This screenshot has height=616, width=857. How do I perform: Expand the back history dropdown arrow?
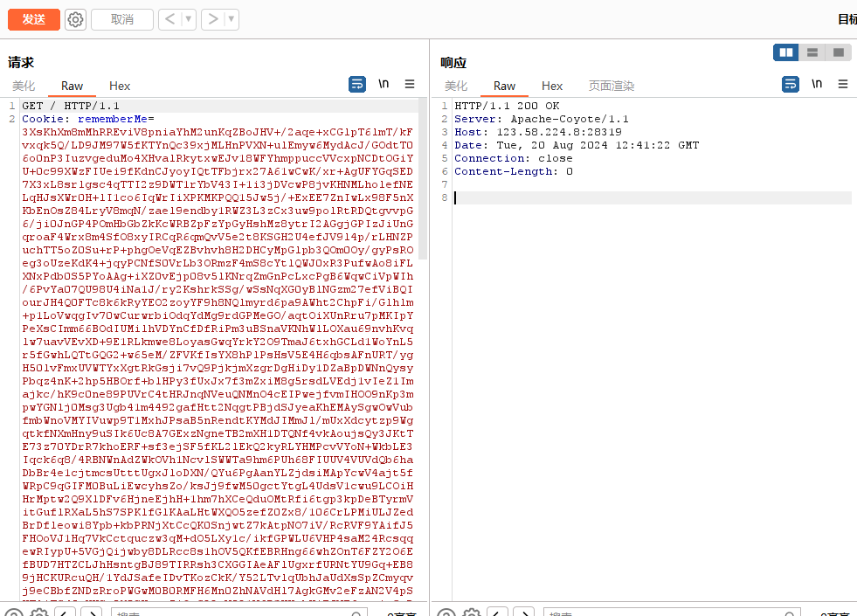[x=188, y=19]
